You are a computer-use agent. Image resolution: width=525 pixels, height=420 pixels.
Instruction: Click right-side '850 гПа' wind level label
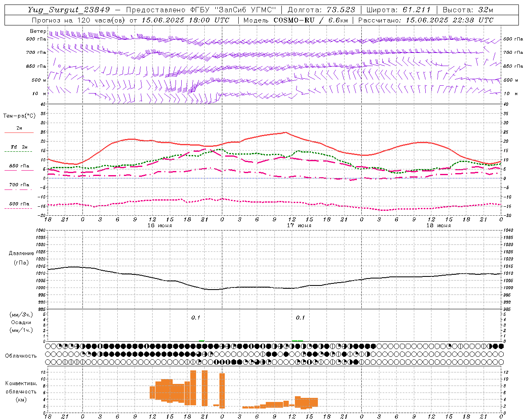click(513, 66)
